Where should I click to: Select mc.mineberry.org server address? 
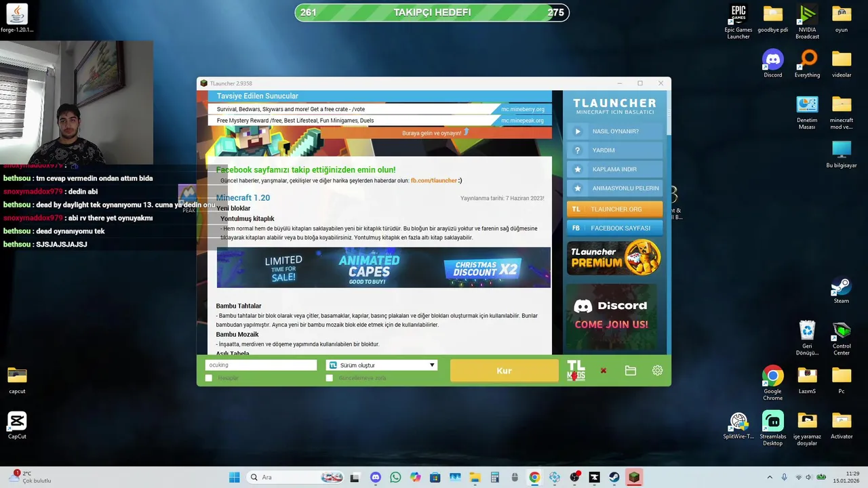click(522, 109)
